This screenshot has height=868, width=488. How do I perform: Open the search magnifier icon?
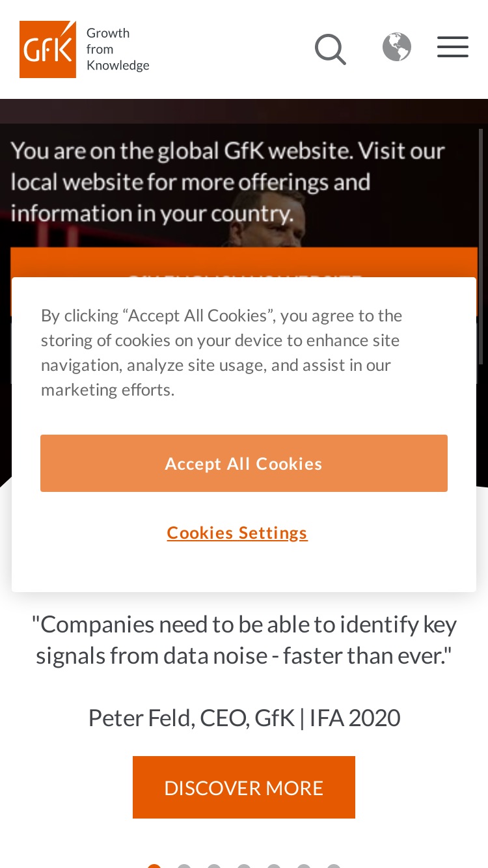point(331,49)
